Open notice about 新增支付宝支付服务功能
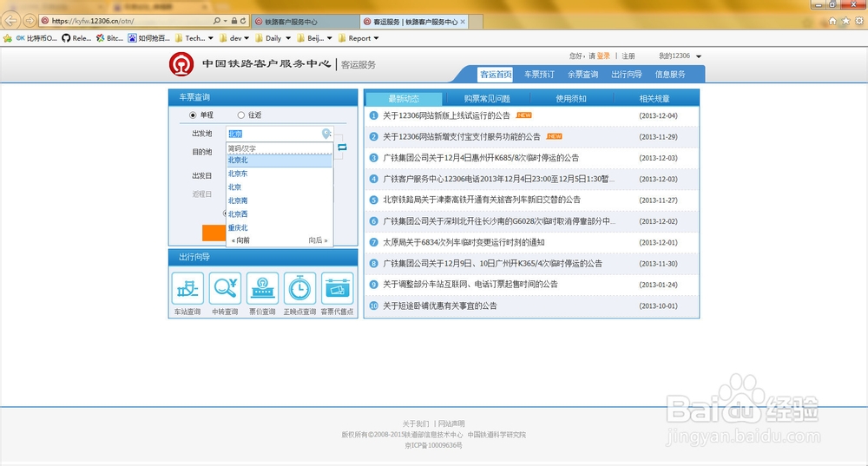Image resolution: width=868 pixels, height=466 pixels. click(x=462, y=137)
